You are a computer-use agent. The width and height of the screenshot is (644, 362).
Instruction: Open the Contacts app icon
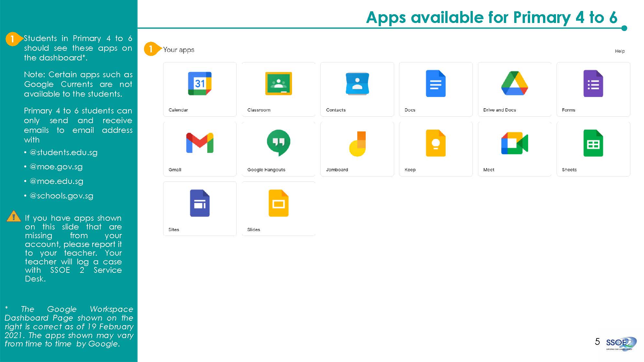tap(357, 83)
